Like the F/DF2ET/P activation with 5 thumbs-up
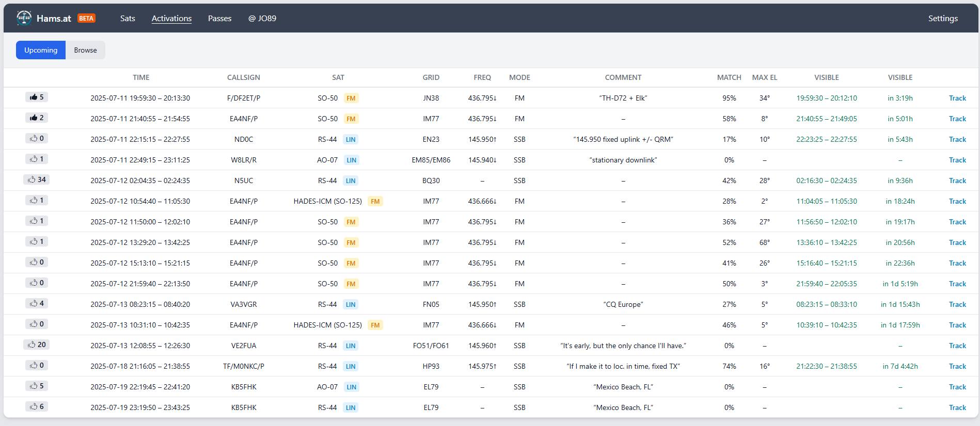980x426 pixels. 37,97
